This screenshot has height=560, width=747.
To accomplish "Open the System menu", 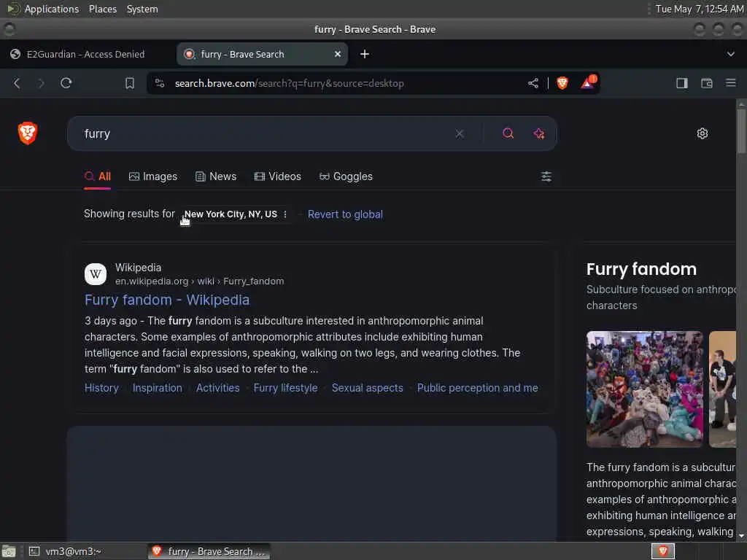I will click(142, 9).
